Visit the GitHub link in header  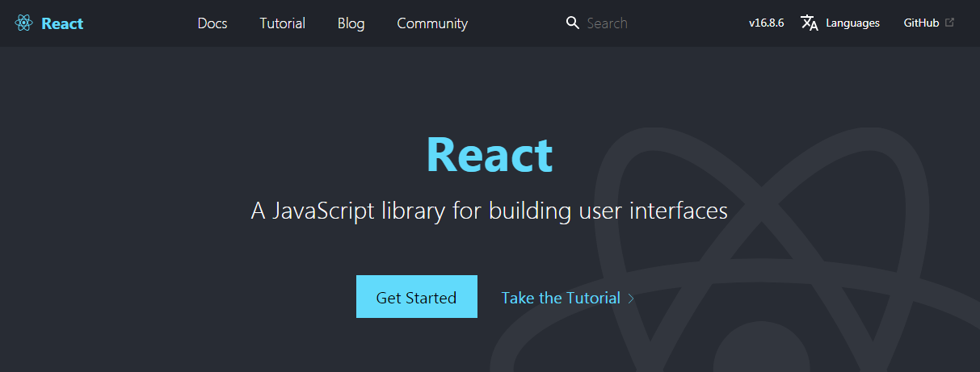pos(921,23)
